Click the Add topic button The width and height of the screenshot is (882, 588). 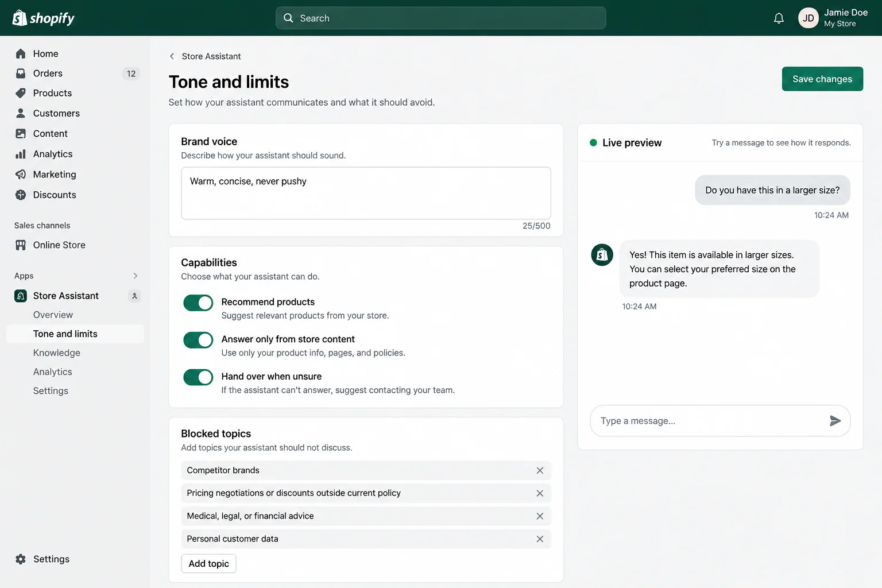[208, 563]
